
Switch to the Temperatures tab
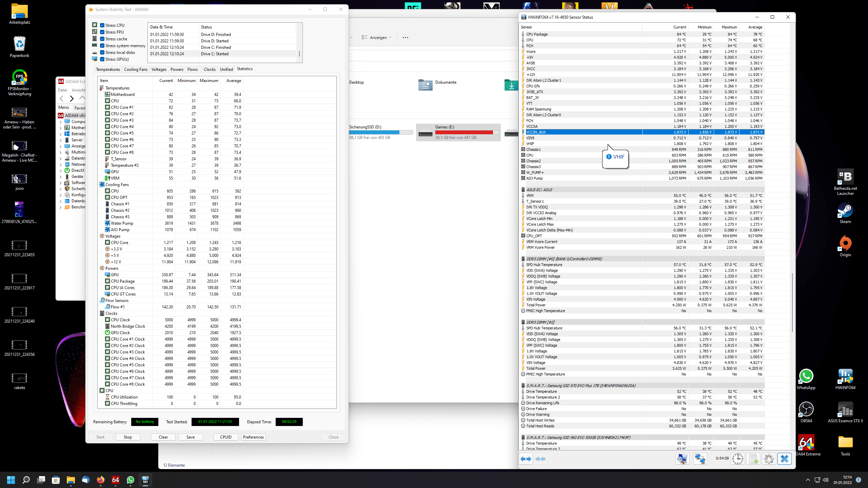[108, 69]
